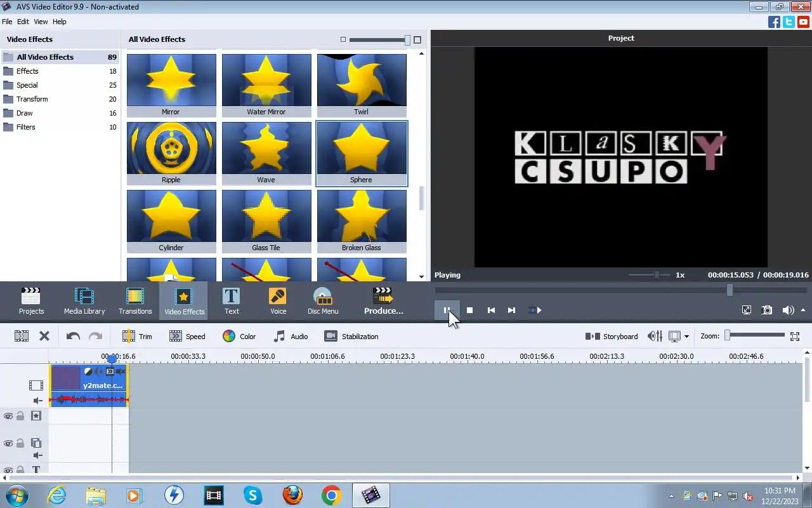Share via the Facebook icon

point(774,22)
